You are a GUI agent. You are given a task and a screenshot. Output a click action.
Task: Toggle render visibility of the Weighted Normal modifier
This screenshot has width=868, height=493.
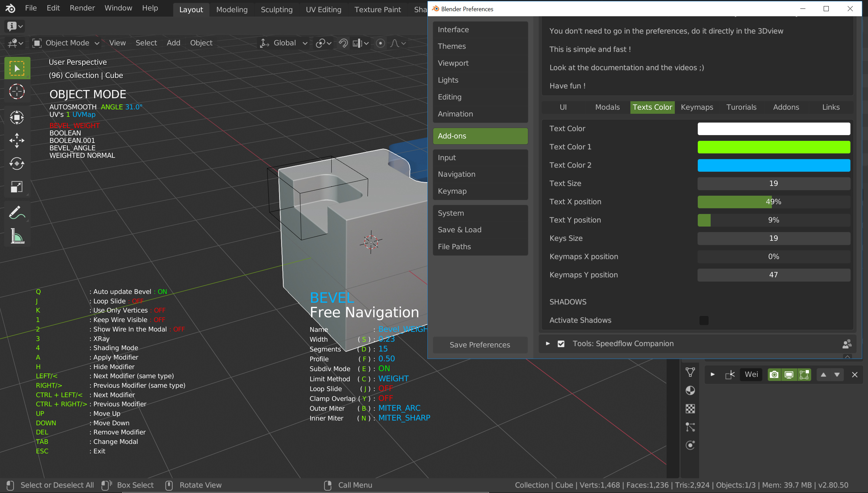pyautogui.click(x=774, y=374)
